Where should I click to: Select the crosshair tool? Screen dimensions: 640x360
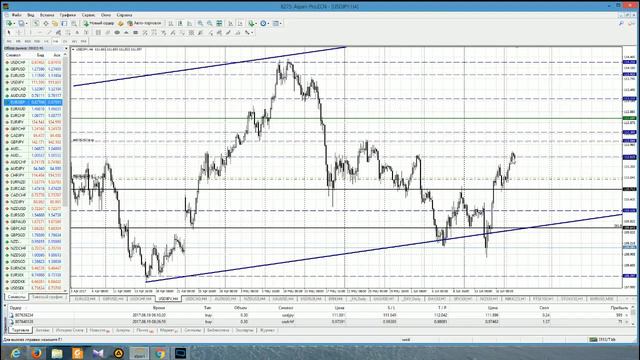click(18, 33)
